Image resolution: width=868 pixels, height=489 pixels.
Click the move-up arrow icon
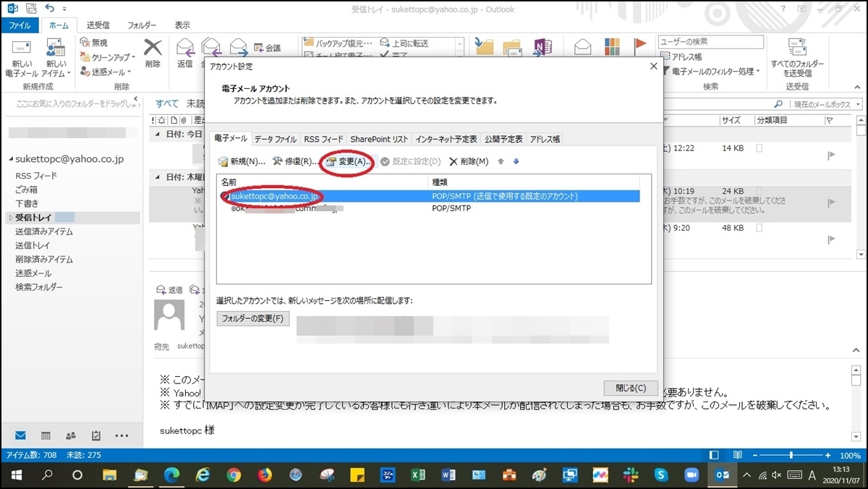[501, 161]
